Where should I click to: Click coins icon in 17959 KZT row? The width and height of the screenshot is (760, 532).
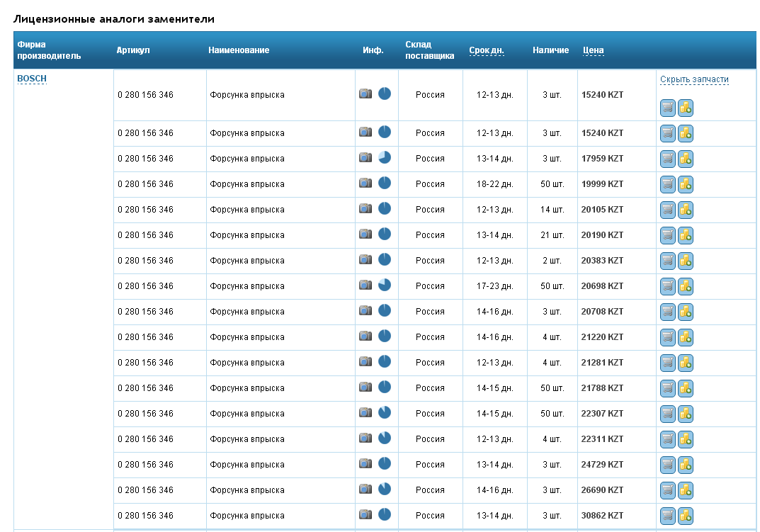pos(686,159)
